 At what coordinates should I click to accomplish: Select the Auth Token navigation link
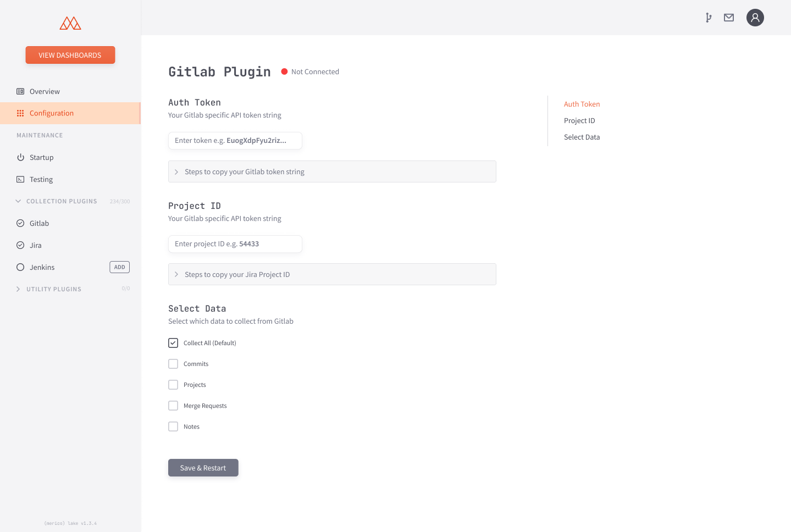coord(582,104)
